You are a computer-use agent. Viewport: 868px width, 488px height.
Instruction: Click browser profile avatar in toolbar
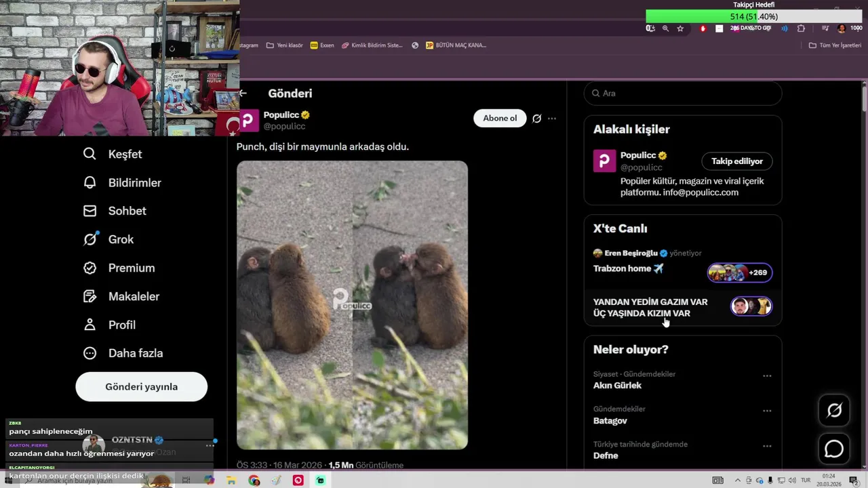[x=842, y=28]
